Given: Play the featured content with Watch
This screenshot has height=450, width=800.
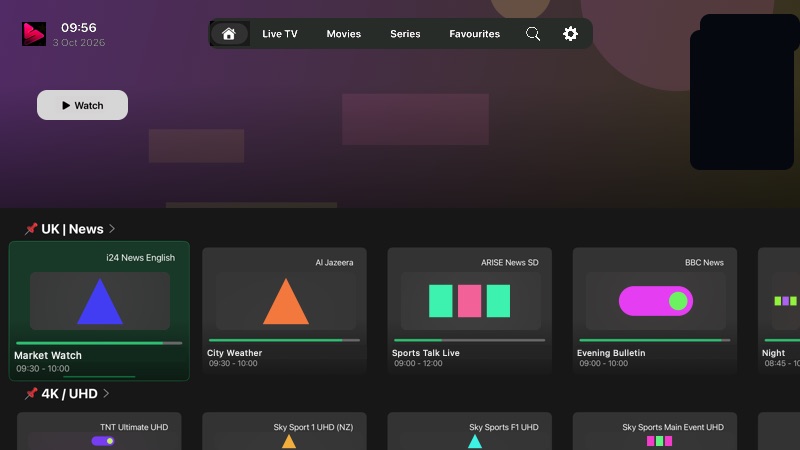Looking at the screenshot, I should coord(82,105).
